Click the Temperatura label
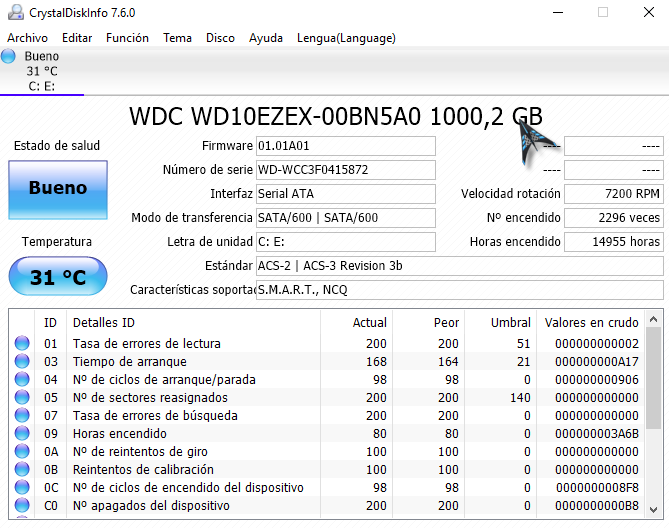The width and height of the screenshot is (669, 528). (57, 241)
